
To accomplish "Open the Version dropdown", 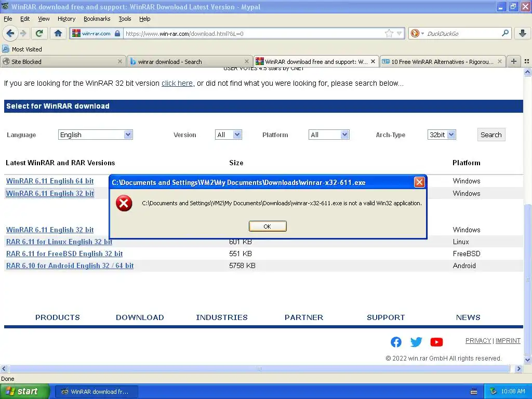I will click(x=229, y=135).
